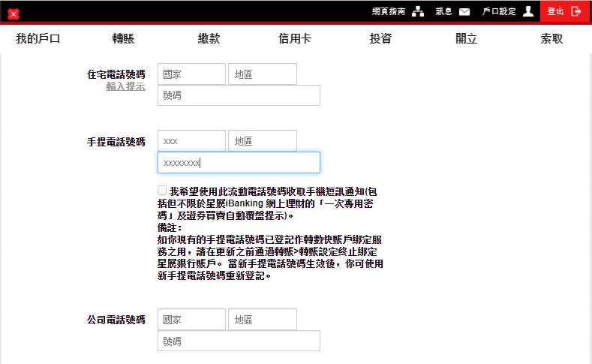Click the home phone 號碼 field
Viewport: 592px width, 364px height.
tap(239, 95)
